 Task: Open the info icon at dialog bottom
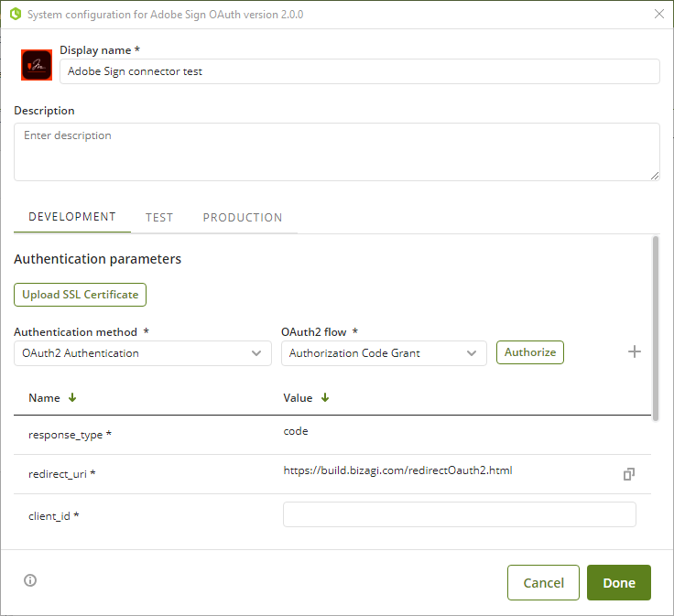(x=30, y=580)
